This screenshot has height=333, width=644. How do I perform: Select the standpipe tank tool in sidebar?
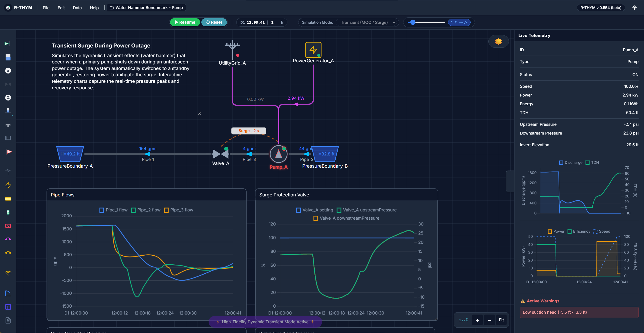click(8, 110)
